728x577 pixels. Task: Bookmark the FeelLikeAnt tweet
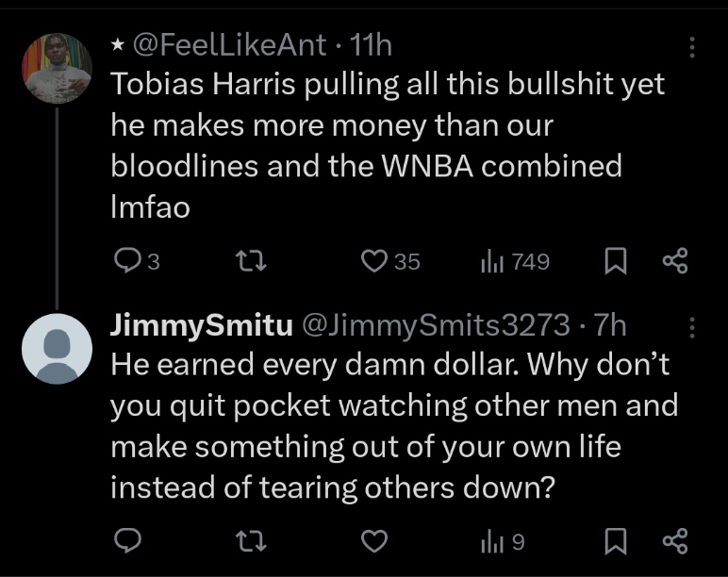click(x=617, y=261)
